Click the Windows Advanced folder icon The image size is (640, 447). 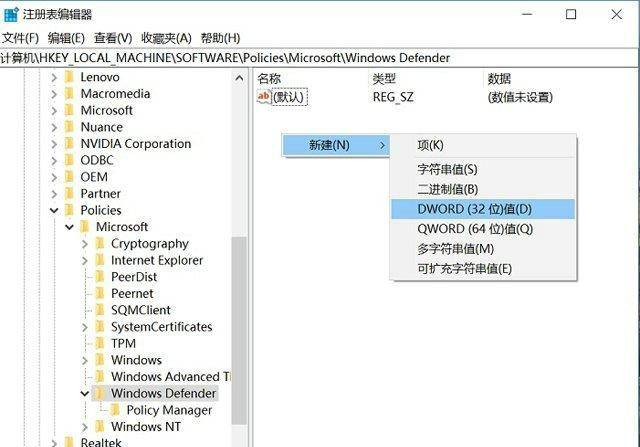click(100, 377)
